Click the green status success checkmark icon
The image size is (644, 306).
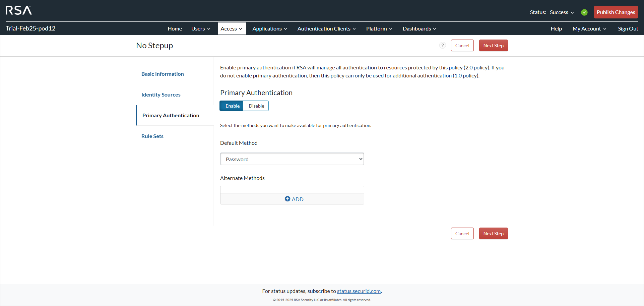point(584,12)
